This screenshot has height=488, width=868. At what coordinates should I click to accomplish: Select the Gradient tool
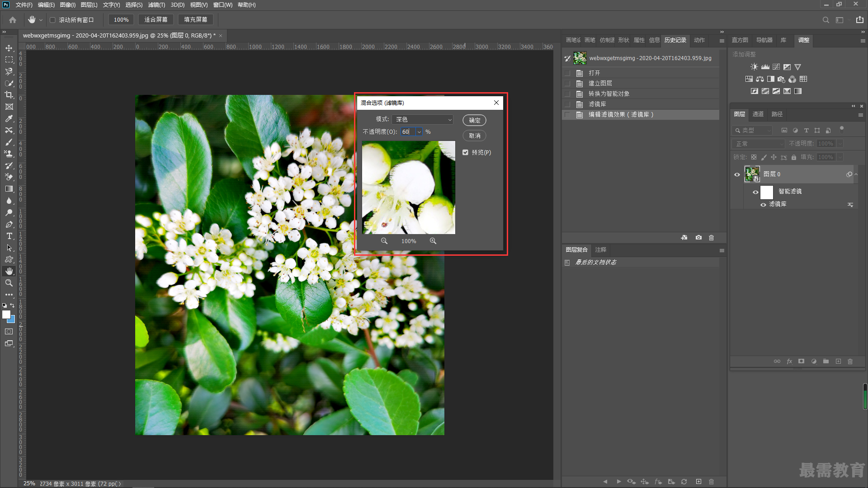click(x=9, y=189)
